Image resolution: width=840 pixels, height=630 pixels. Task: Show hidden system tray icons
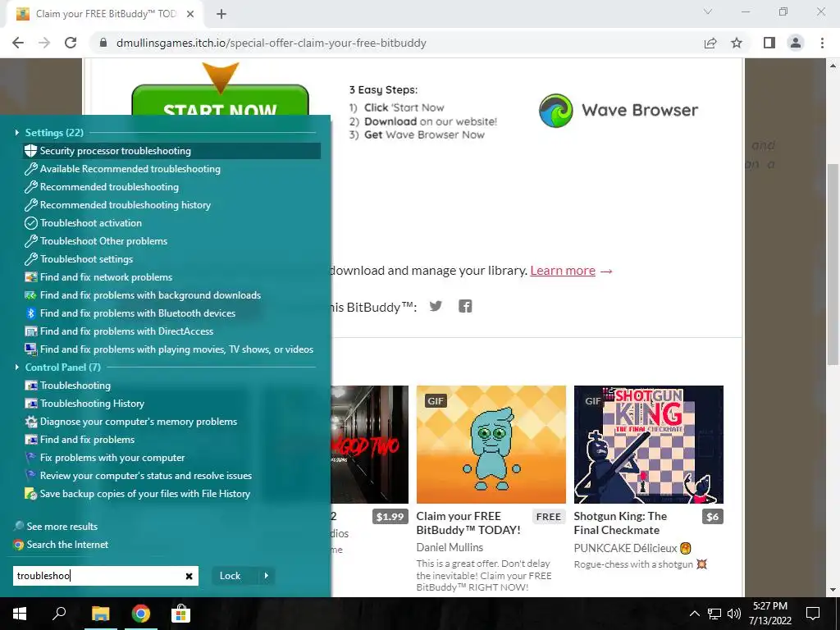[694, 614]
